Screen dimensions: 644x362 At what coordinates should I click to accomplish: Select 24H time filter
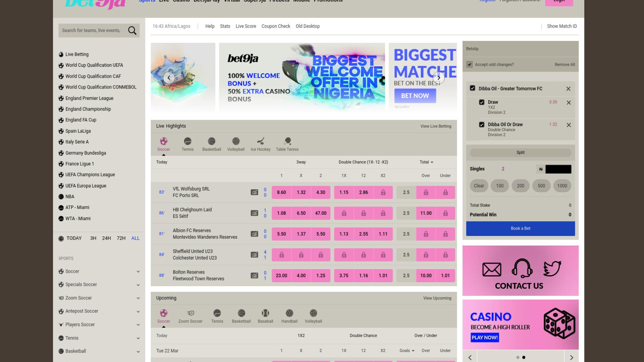click(x=106, y=238)
